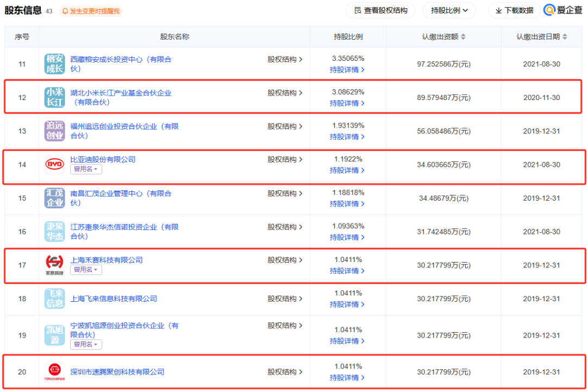Click the 爱企查 logo
The image size is (587, 392).
click(x=563, y=10)
